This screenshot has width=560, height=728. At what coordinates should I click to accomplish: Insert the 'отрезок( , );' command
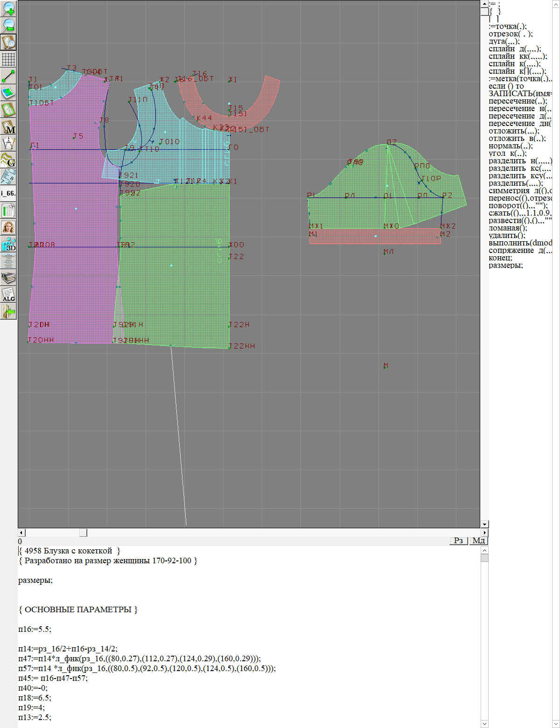click(511, 34)
